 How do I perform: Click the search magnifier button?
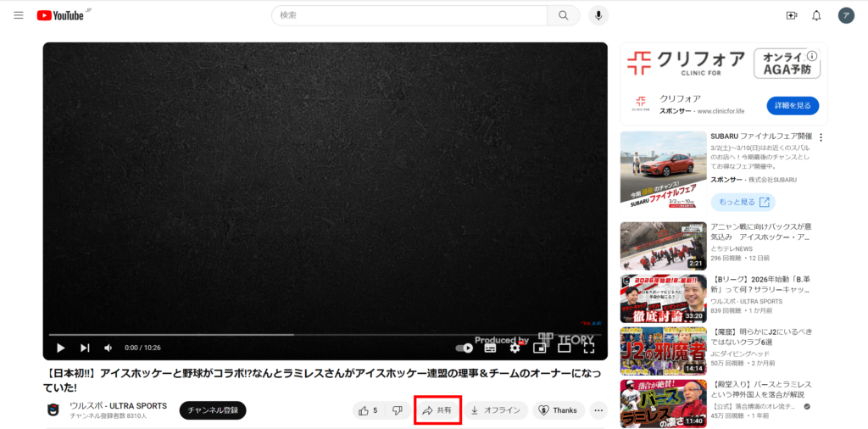pos(563,15)
